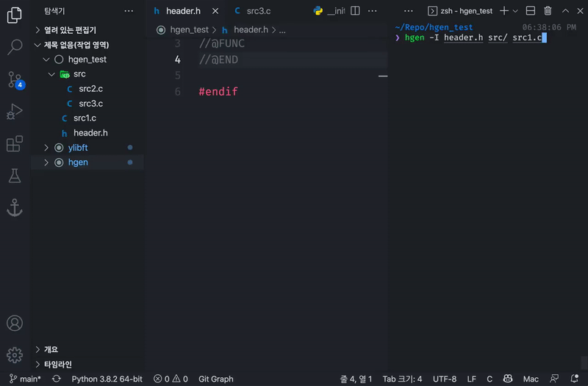The height and width of the screenshot is (386, 588).
Task: Click the ~/Repo/hgen_test terminal path
Action: coord(434,27)
